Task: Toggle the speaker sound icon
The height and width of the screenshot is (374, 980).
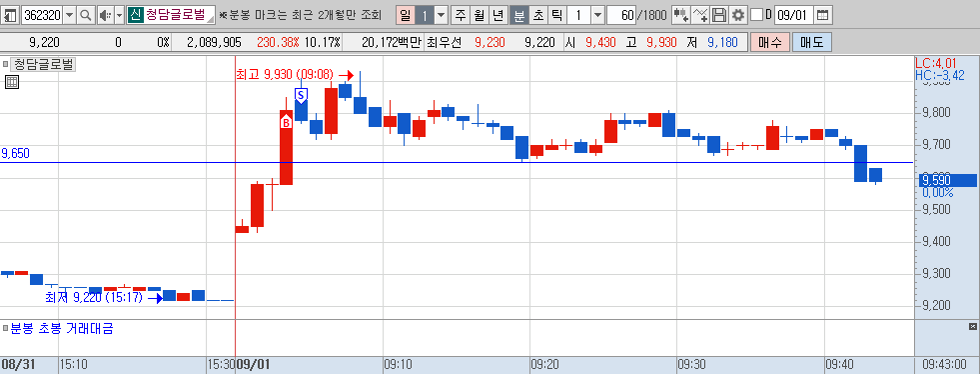Action: (105, 15)
